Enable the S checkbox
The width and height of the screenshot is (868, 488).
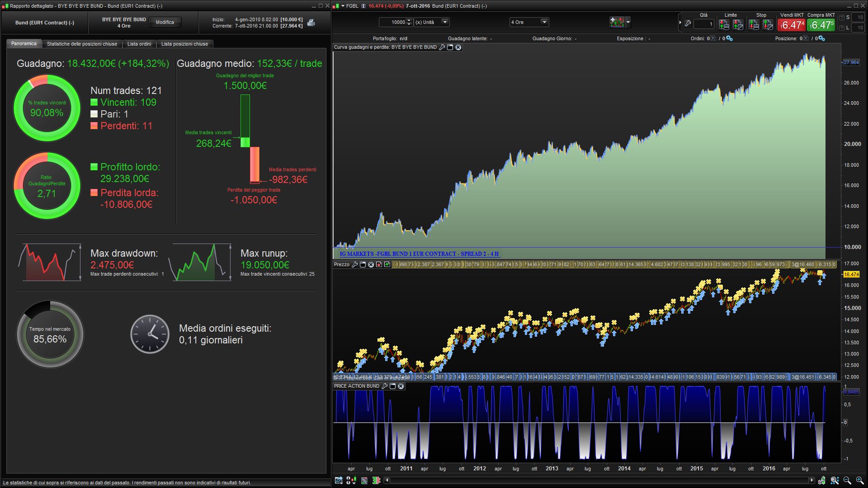tap(841, 18)
